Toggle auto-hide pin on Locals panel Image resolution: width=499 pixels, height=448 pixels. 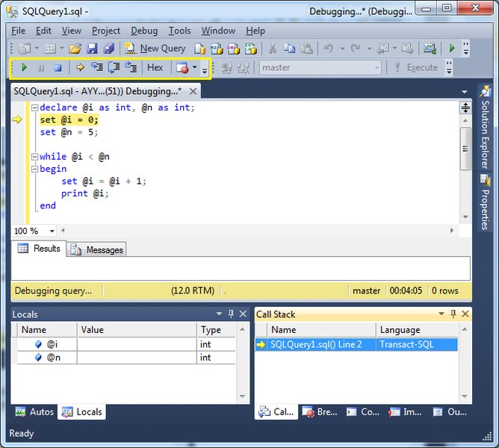point(231,314)
